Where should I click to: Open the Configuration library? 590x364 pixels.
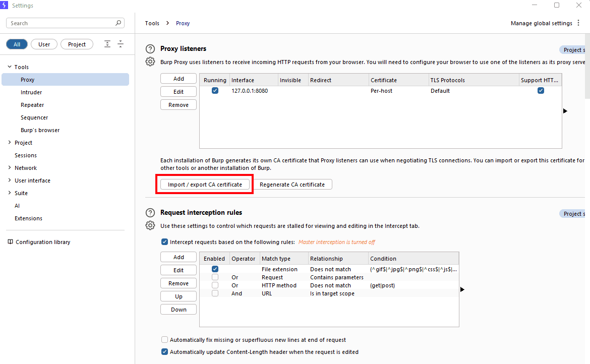tap(43, 241)
